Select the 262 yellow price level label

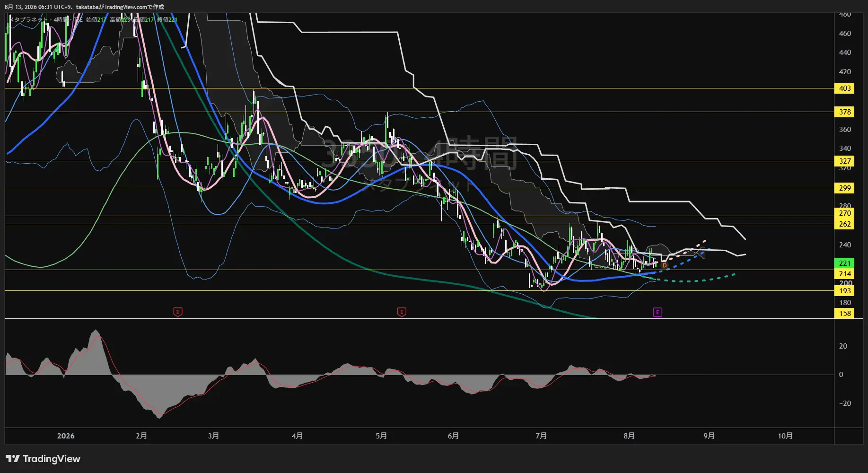pos(845,224)
